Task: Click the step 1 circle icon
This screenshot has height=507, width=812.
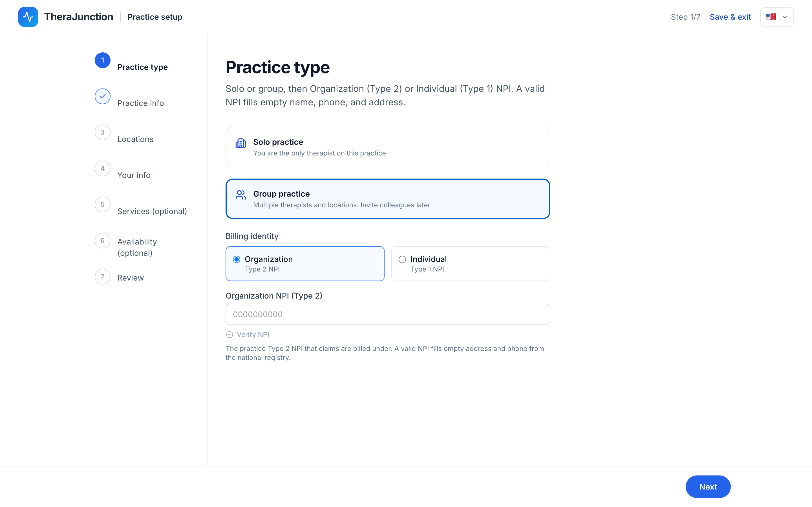Action: click(103, 60)
